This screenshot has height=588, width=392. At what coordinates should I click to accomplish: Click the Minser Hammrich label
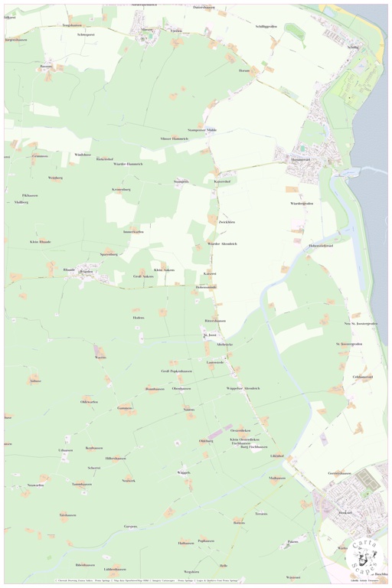174,139
